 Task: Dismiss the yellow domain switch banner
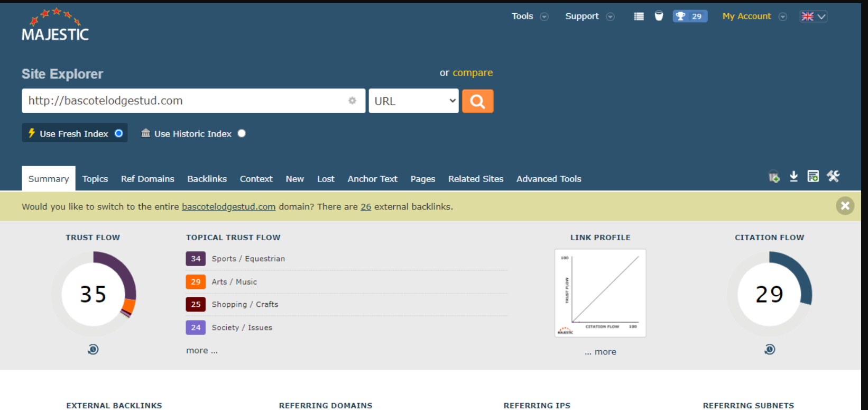[845, 206]
